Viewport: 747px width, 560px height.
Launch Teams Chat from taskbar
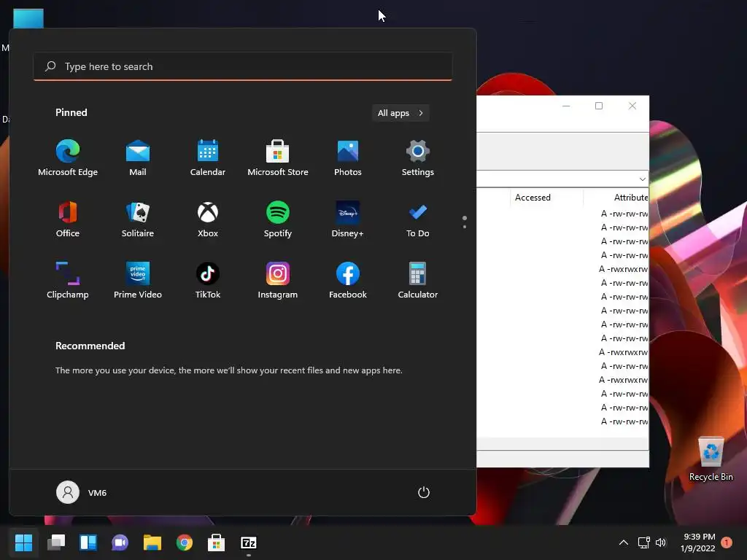coord(120,542)
